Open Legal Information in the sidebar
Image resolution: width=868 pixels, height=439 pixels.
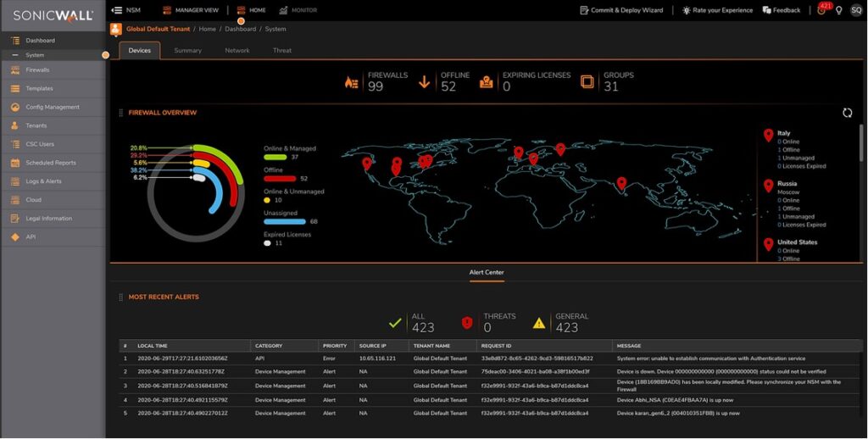(x=53, y=219)
